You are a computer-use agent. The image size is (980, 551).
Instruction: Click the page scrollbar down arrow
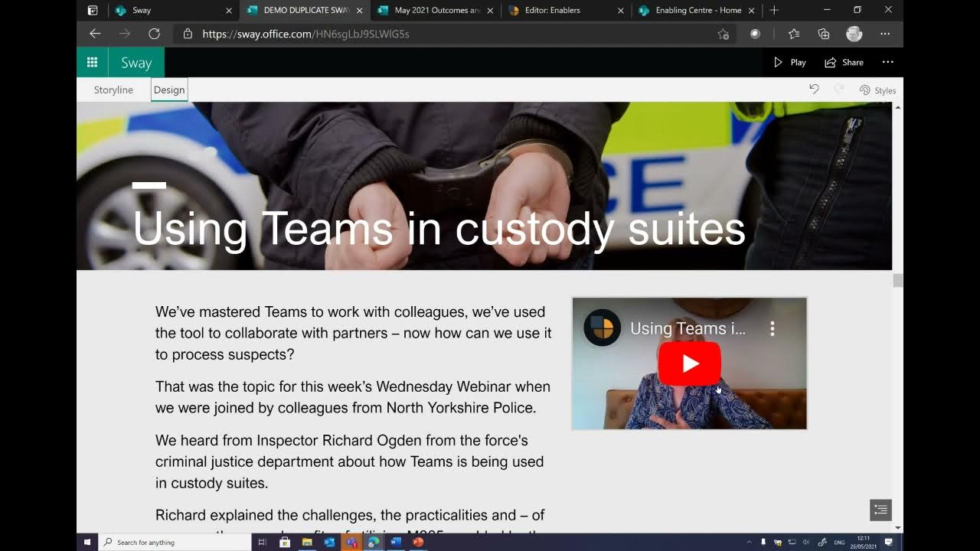pos(898,528)
